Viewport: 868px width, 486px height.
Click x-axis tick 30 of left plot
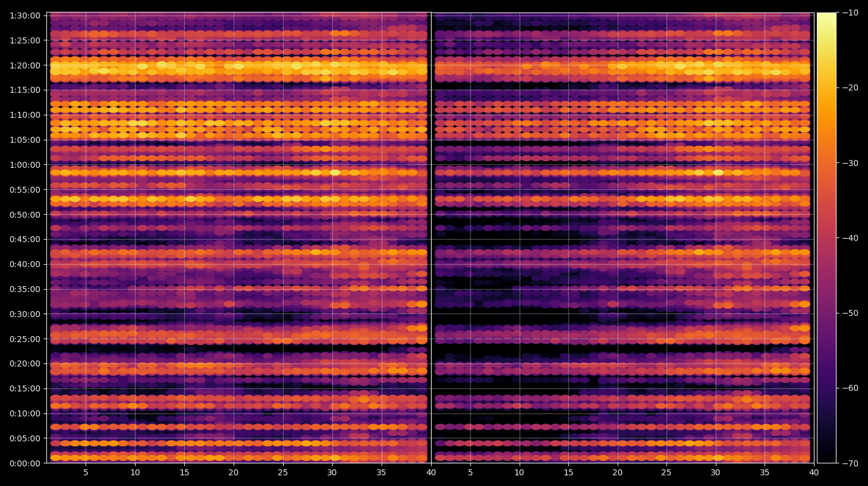pos(332,473)
